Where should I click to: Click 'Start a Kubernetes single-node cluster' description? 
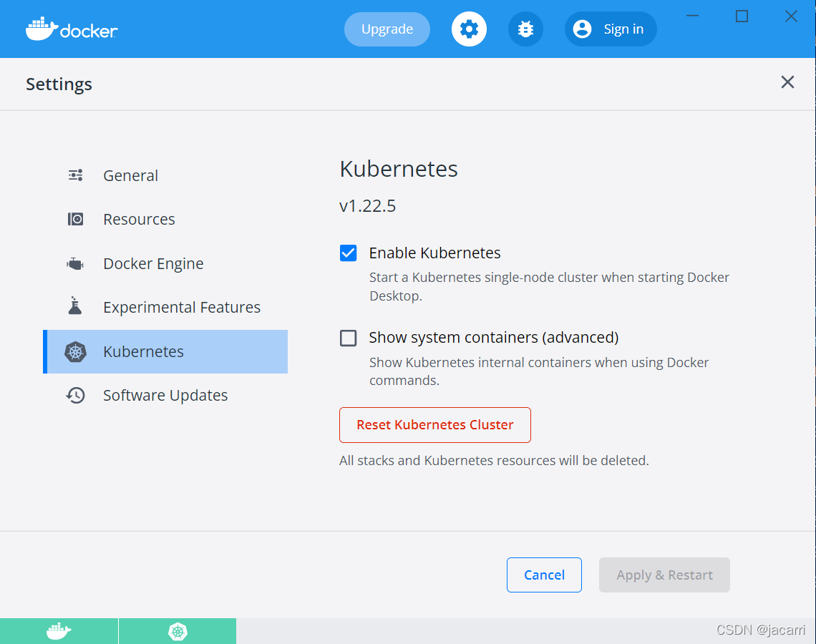(549, 287)
